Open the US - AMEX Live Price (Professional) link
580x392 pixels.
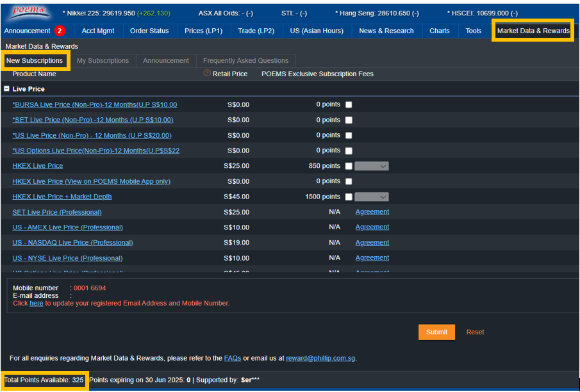[68, 227]
